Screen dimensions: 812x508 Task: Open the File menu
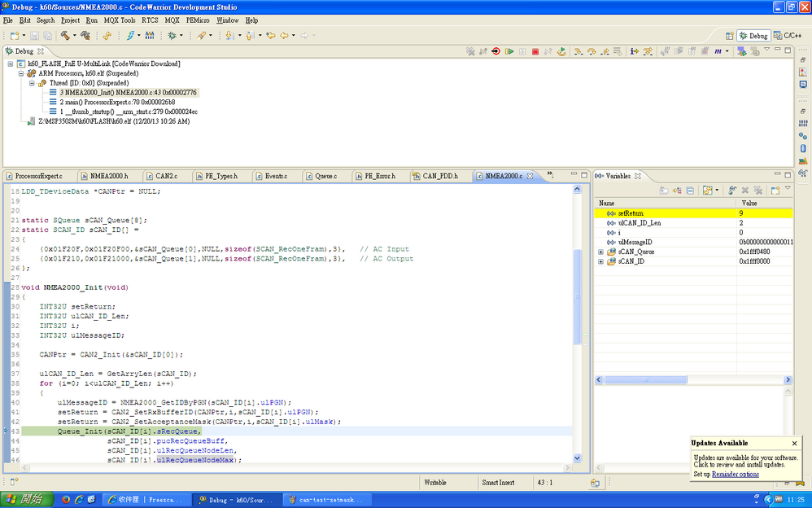pos(8,20)
